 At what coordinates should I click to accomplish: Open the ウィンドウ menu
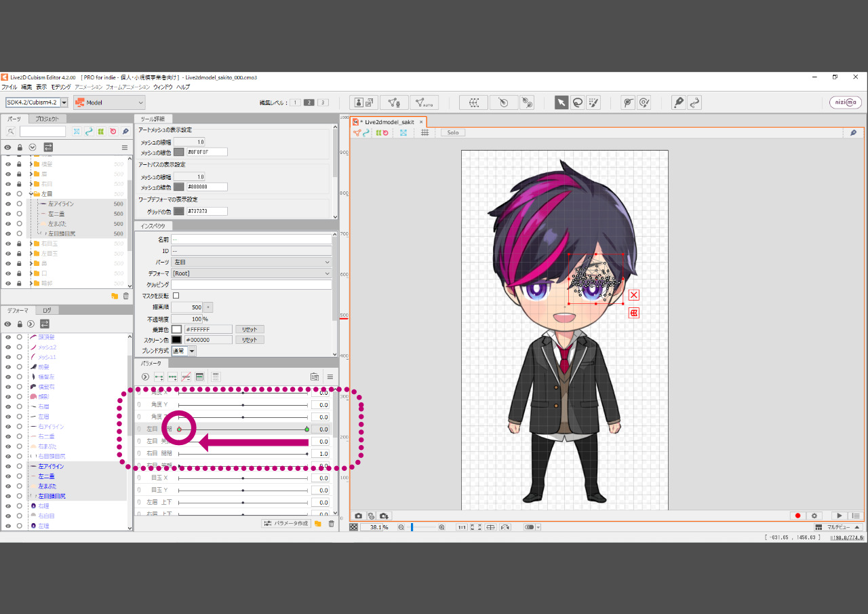tap(163, 88)
